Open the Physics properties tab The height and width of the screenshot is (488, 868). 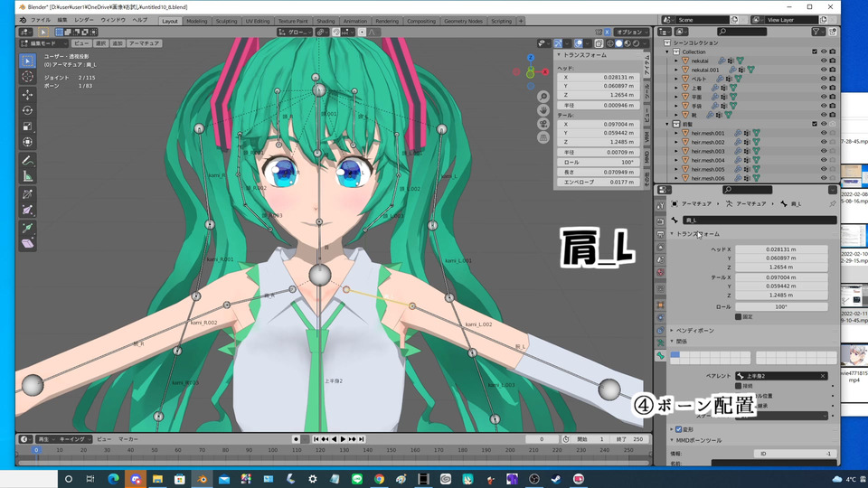(660, 317)
